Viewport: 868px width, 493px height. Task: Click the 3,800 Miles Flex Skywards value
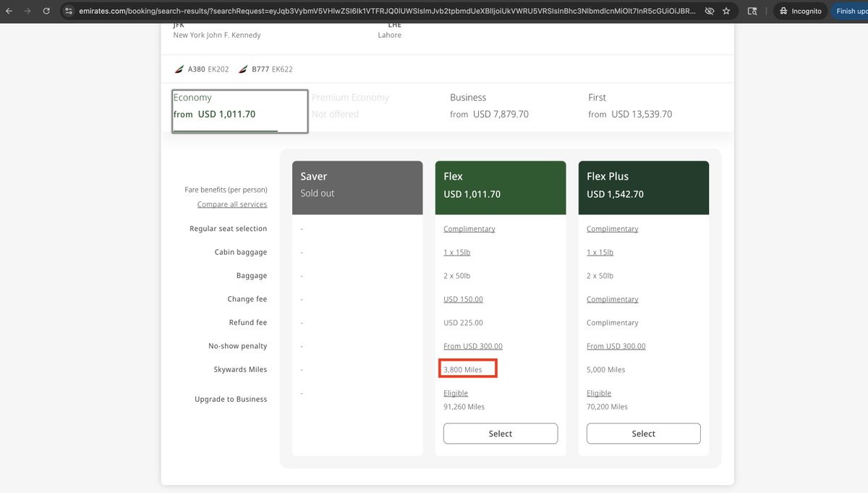[x=463, y=370]
